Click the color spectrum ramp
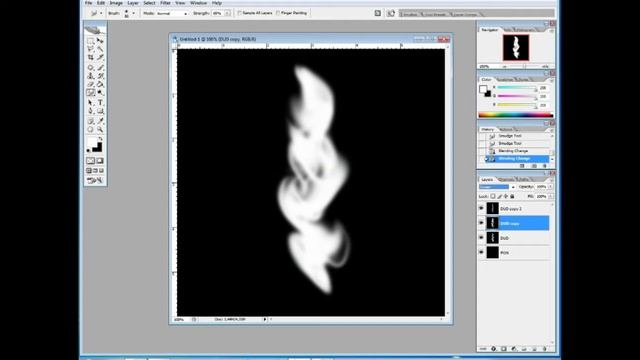This screenshot has height=360, width=640. pos(516,115)
